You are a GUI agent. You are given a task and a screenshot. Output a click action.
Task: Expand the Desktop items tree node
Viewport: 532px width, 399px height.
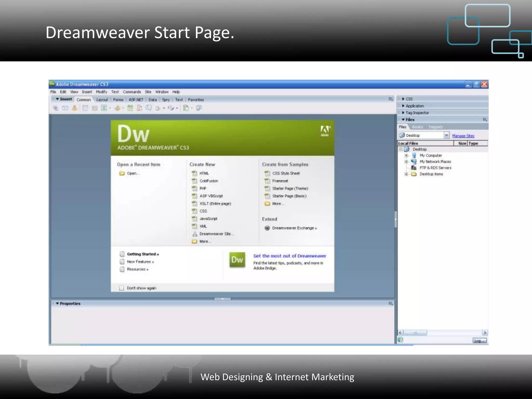click(406, 174)
